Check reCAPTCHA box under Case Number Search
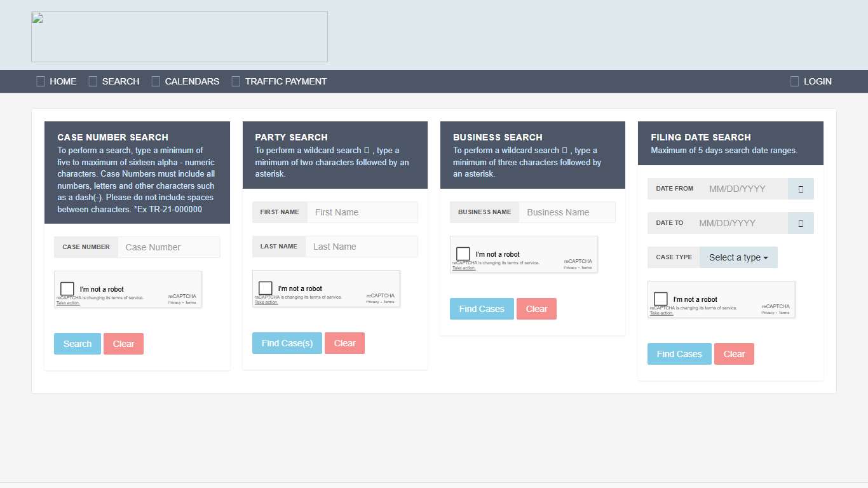The height and width of the screenshot is (488, 868). [67, 289]
